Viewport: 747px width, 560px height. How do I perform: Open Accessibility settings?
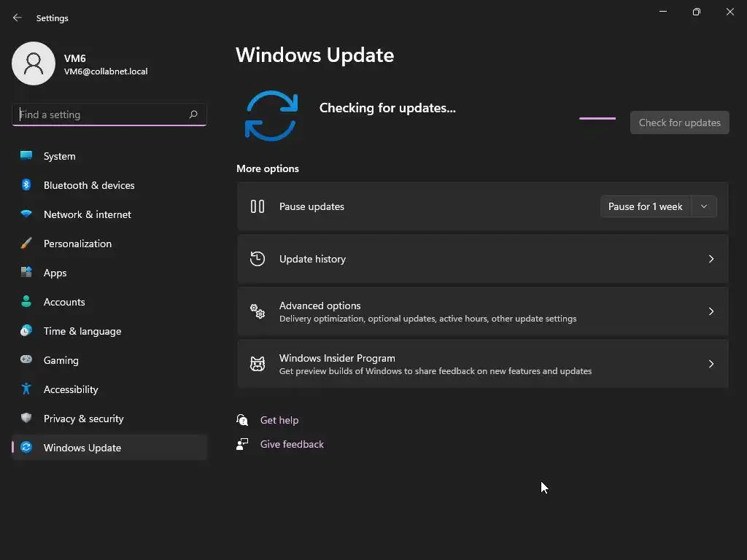click(109, 389)
